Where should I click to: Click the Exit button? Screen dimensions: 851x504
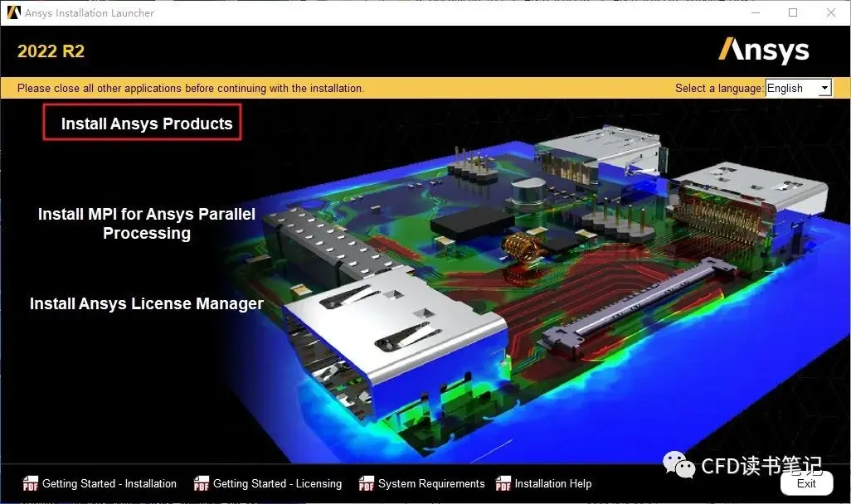(806, 483)
